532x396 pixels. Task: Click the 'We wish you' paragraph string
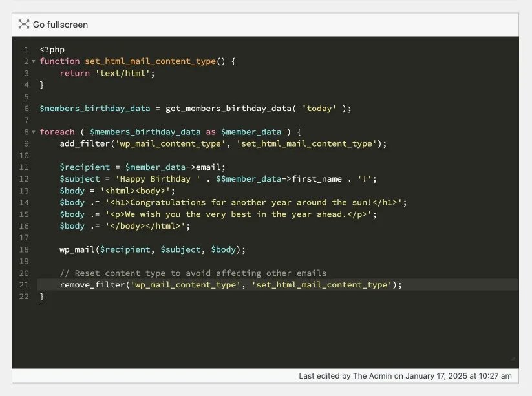(239, 214)
